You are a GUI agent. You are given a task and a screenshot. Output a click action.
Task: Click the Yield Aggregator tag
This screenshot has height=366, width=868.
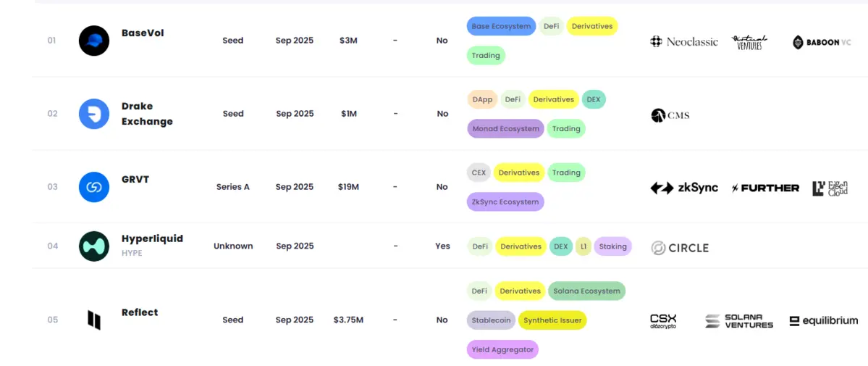click(x=502, y=350)
